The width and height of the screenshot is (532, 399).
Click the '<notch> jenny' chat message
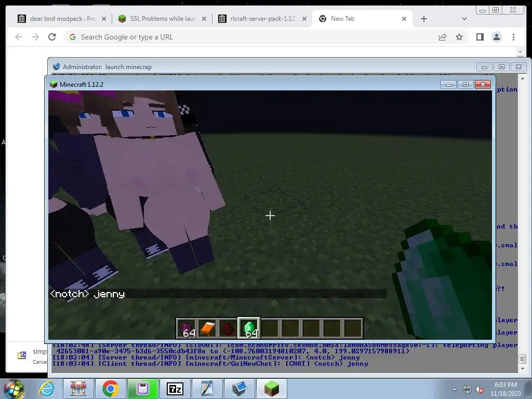(87, 294)
